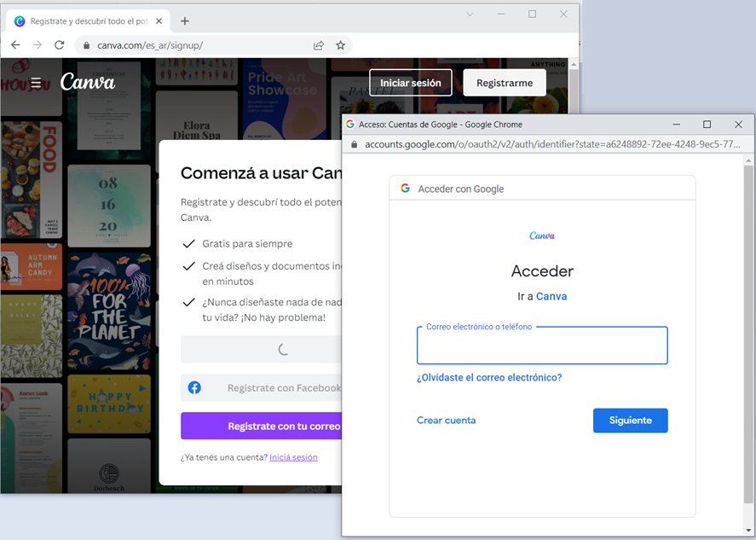The height and width of the screenshot is (540, 756).
Task: Open the 08 16 20 watercolor template
Action: [109, 206]
